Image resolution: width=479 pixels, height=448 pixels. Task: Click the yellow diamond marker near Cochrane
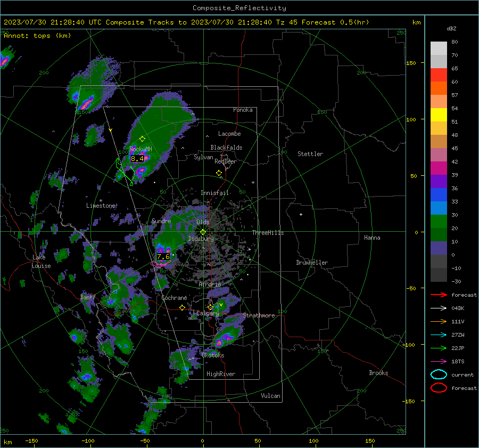coord(183,308)
